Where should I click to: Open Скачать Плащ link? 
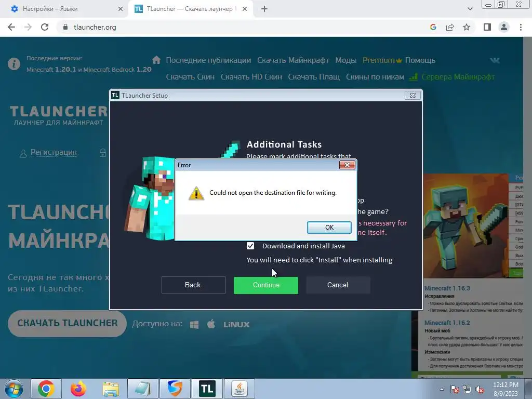(314, 77)
